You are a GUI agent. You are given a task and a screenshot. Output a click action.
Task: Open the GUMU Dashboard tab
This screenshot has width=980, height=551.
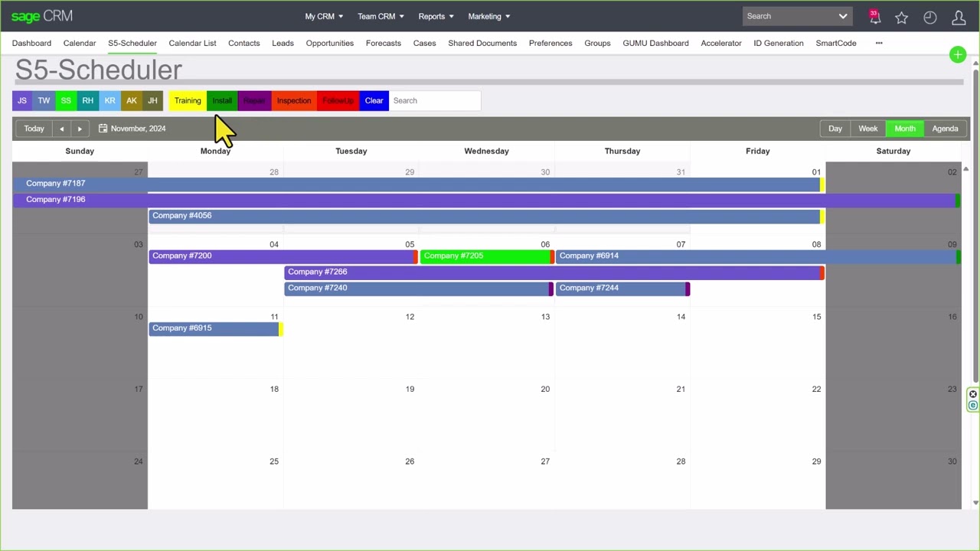655,43
